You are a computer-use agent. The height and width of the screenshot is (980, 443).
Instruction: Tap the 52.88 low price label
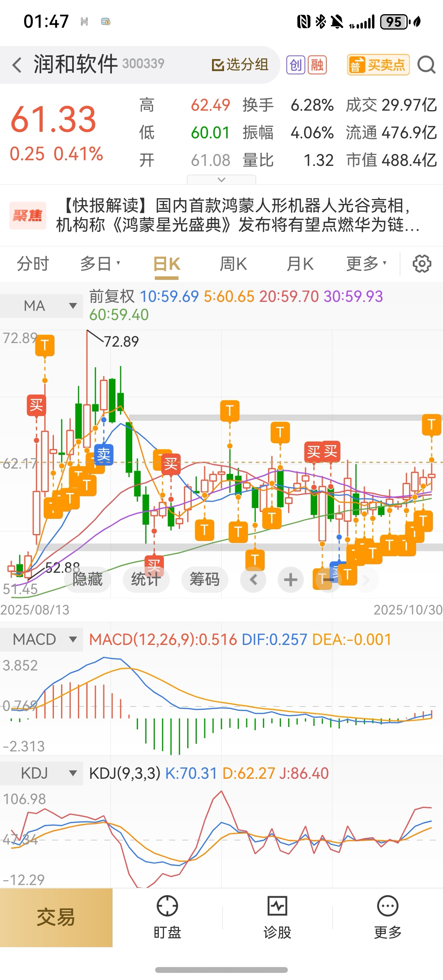62,568
